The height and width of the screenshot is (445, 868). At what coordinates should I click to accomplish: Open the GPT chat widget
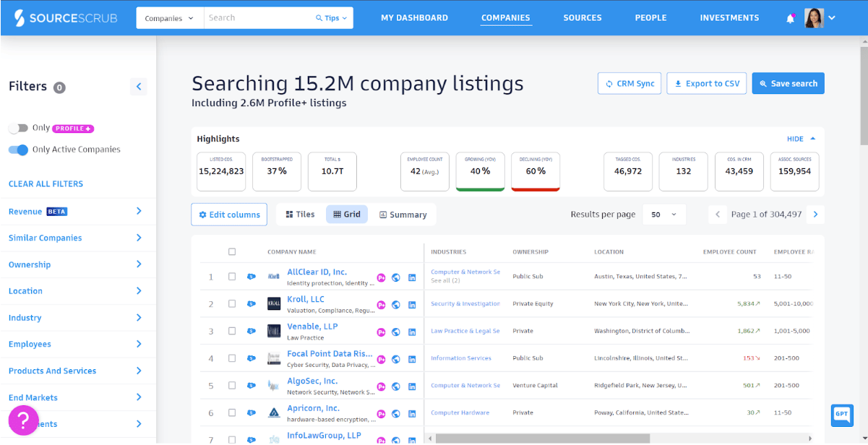[x=842, y=415]
